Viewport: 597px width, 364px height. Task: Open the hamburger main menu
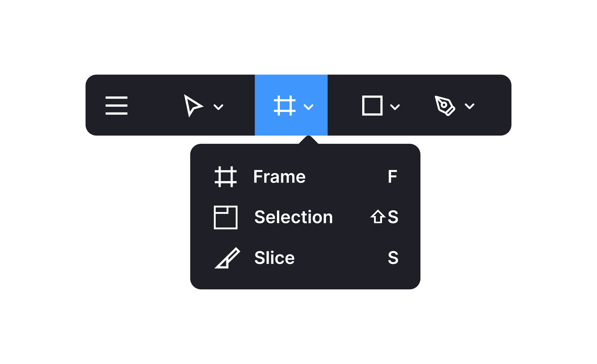tap(116, 106)
